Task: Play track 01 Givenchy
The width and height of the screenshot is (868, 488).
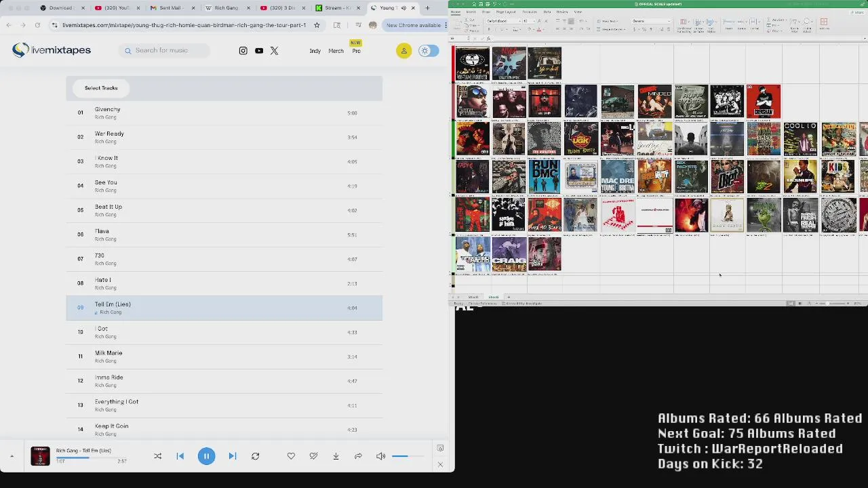Action: click(224, 113)
